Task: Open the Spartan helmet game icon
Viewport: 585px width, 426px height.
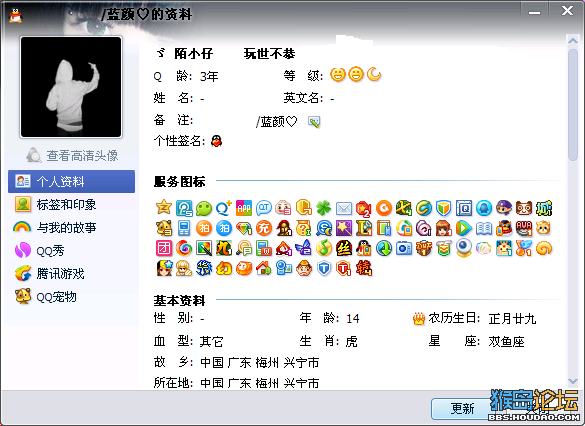Action: pyautogui.click(x=284, y=228)
